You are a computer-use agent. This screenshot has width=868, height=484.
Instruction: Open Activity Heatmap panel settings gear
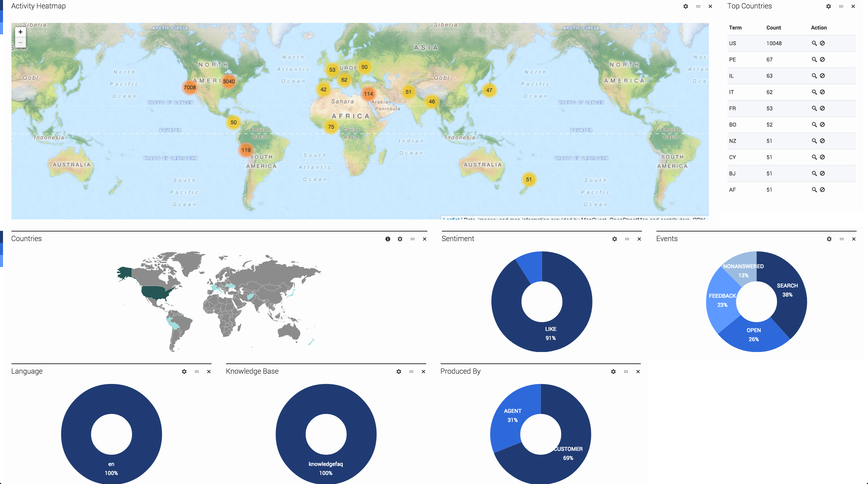click(685, 6)
